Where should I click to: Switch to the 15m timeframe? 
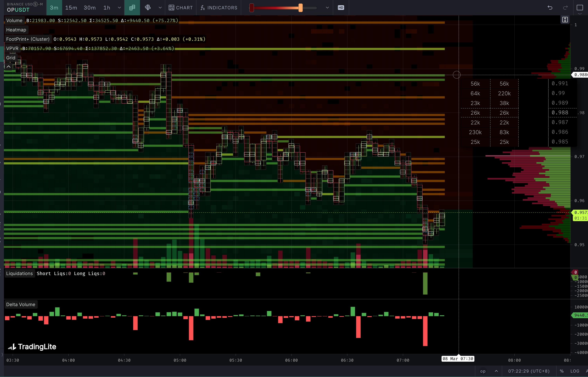(x=71, y=8)
